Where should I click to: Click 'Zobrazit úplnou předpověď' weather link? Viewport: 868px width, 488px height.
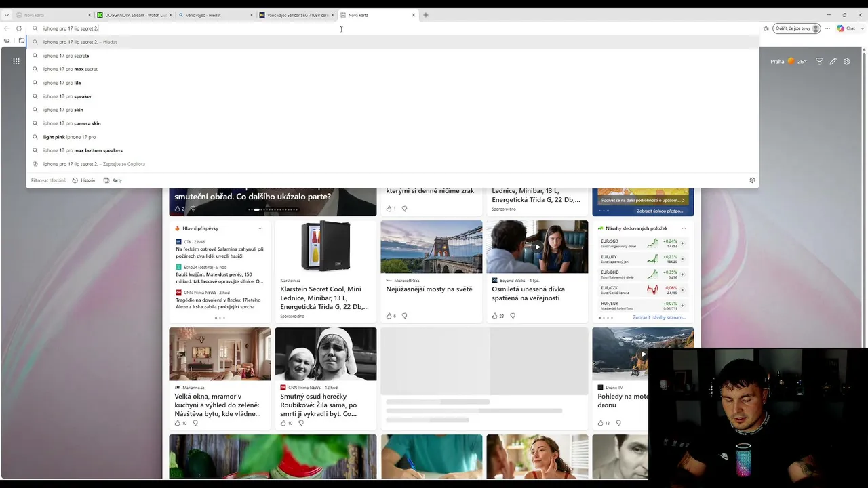(660, 211)
